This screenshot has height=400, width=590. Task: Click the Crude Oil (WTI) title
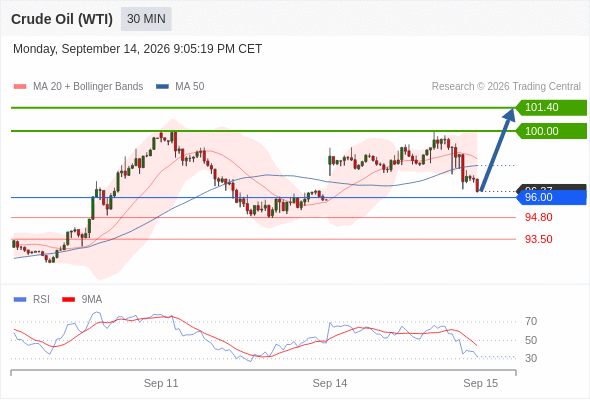[62, 19]
